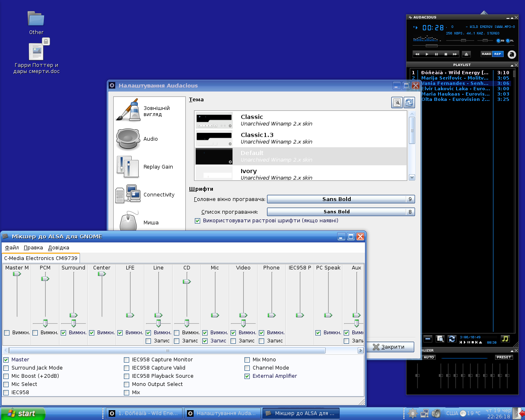The image size is (525, 420).
Task: Click the play button in Audacious
Action: [x=427, y=54]
